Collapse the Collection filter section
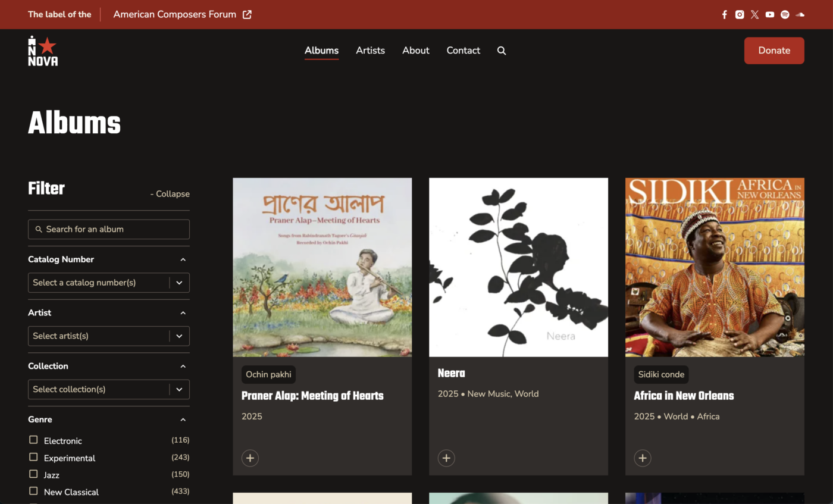This screenshot has width=833, height=504. tap(183, 367)
